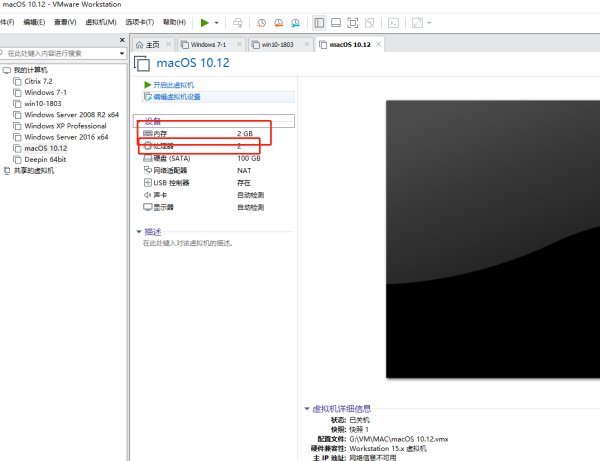Click the 100 GB hard disk value
The image size is (600, 461).
[249, 158]
